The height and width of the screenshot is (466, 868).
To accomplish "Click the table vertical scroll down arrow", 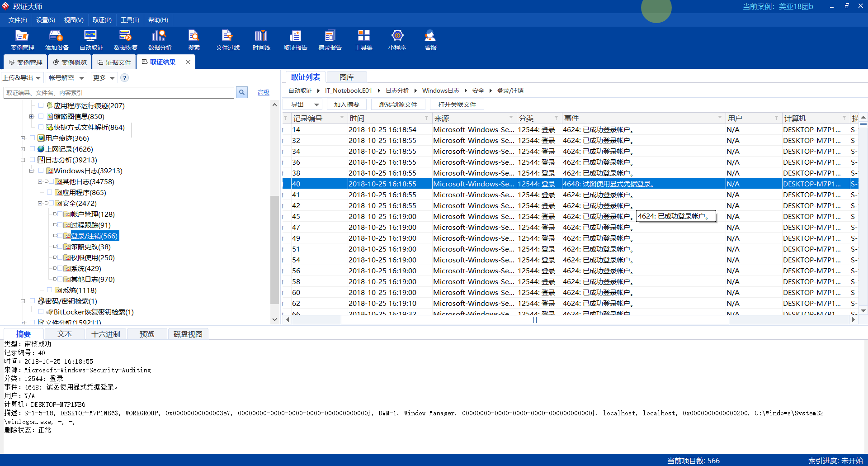I will 863,311.
